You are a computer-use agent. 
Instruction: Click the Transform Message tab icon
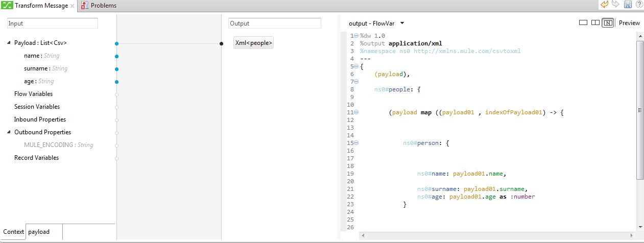click(8, 6)
